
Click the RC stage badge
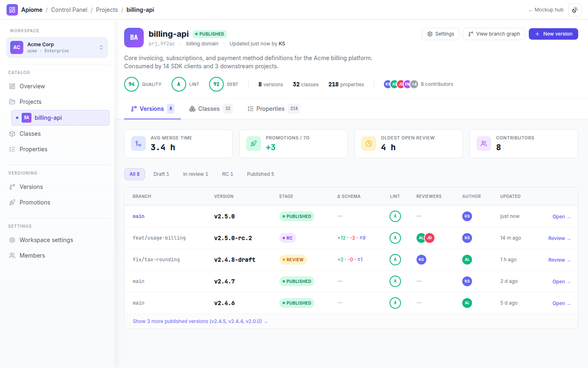click(x=287, y=238)
